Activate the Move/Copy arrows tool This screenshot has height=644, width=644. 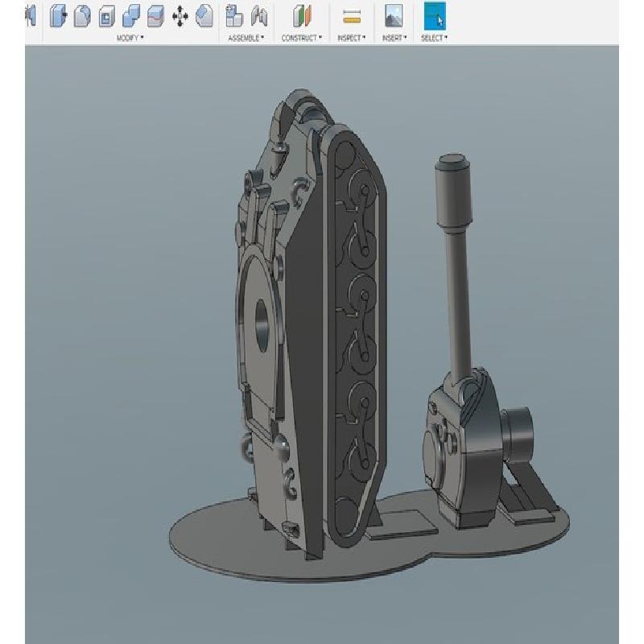(x=180, y=16)
